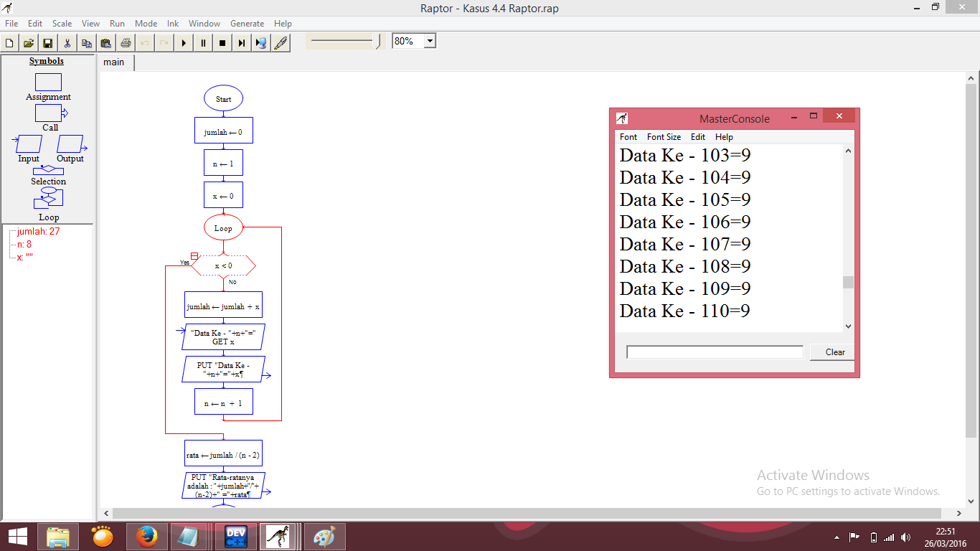Step to next shape with the step icon
Screen dimensions: 980x551
click(x=242, y=43)
